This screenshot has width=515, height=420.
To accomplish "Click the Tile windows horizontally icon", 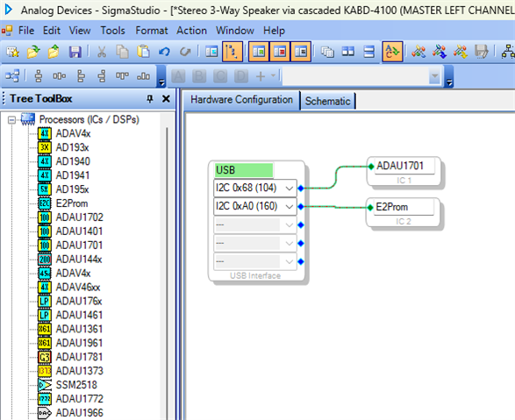I will pyautogui.click(x=369, y=52).
